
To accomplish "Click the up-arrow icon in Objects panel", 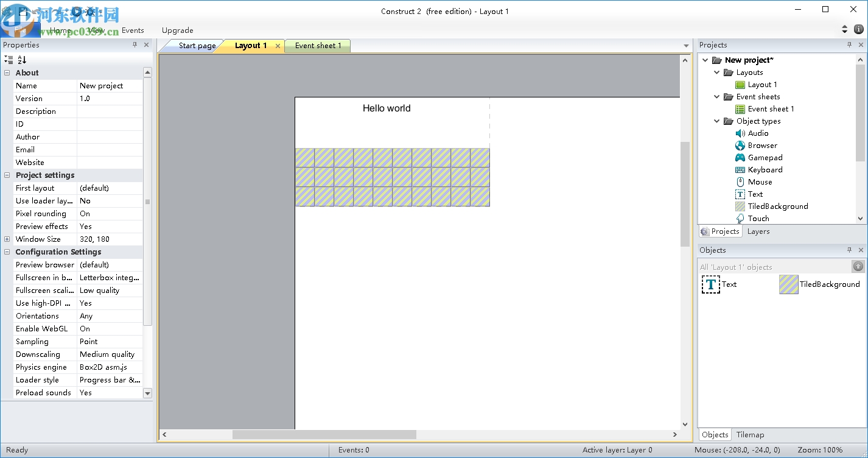I will click(x=858, y=266).
